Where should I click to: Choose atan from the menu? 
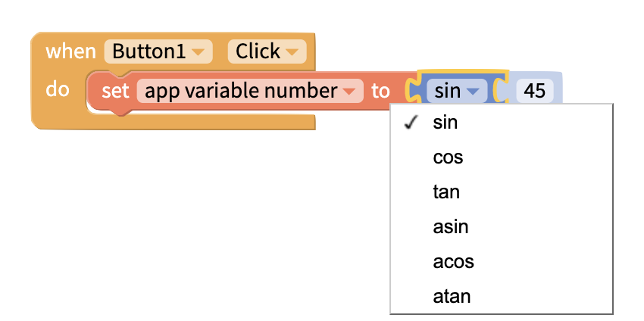[x=452, y=296]
